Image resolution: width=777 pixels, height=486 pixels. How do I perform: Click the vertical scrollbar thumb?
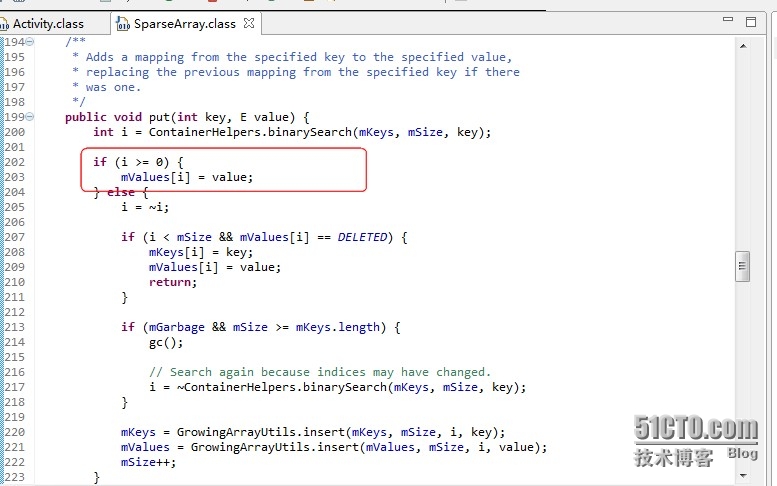pos(742,267)
